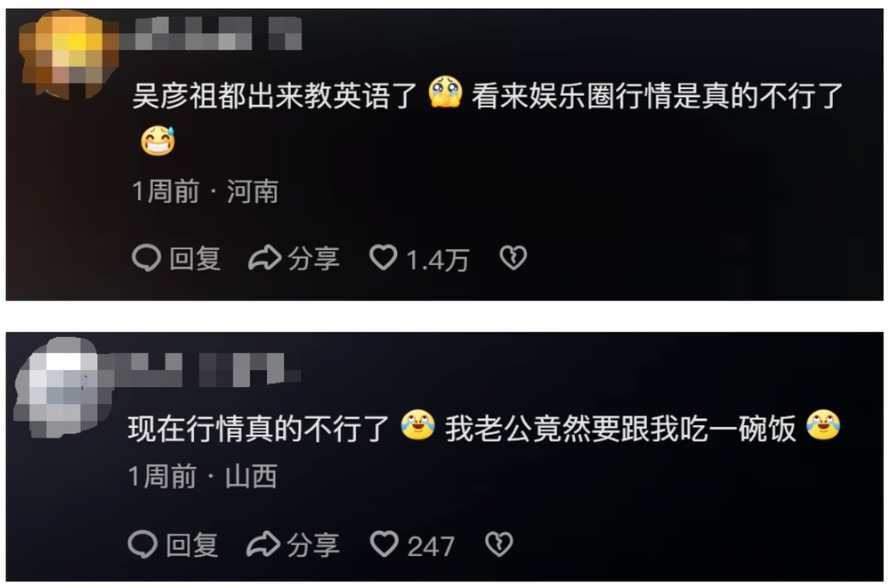Select 分享 text on the second comment

pos(312,545)
